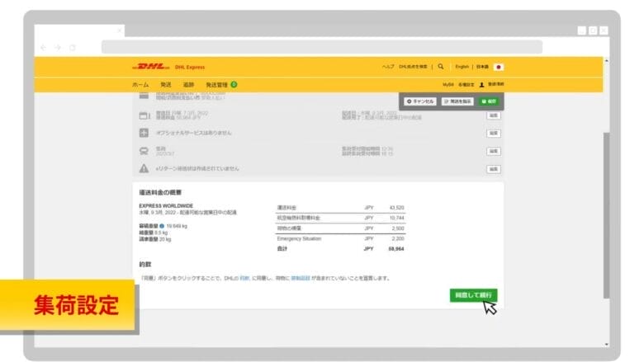This screenshot has height=362, width=644.
Task: Click the green 同意して続行 button
Action: point(474,295)
